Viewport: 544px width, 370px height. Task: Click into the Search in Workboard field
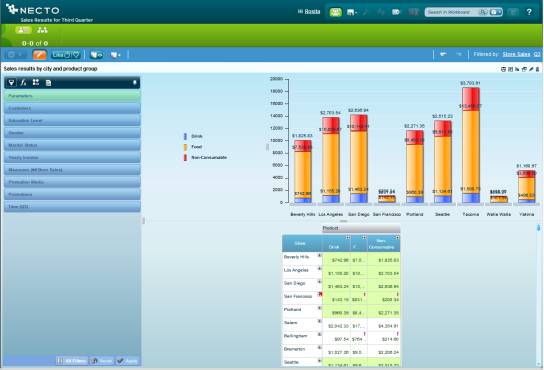coord(452,12)
